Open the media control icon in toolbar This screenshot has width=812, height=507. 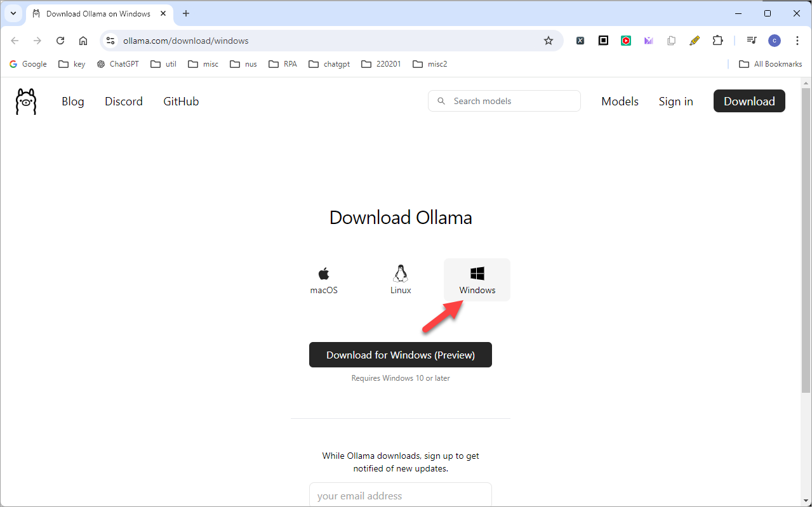point(752,41)
